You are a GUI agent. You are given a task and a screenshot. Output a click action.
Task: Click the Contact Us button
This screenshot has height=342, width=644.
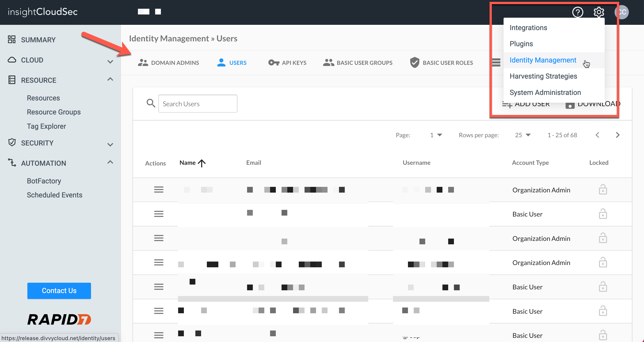pyautogui.click(x=59, y=291)
